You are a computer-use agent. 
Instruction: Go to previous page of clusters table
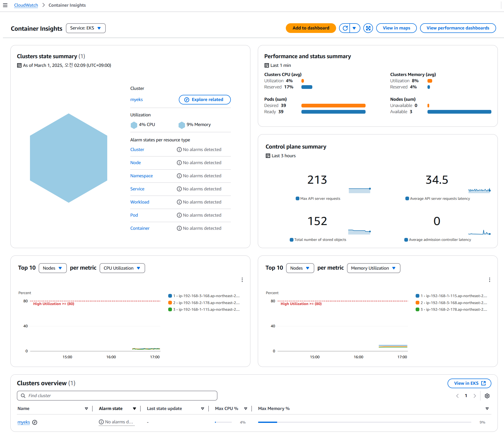(x=457, y=396)
